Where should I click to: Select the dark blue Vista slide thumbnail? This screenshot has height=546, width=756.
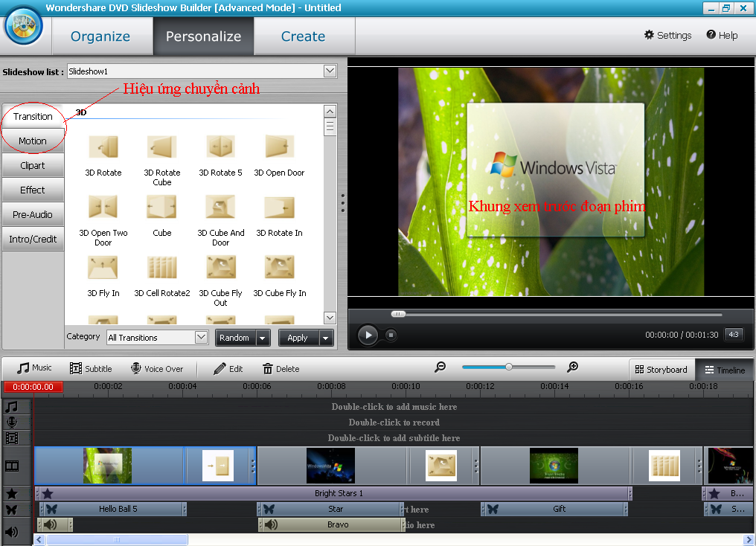[330, 466]
